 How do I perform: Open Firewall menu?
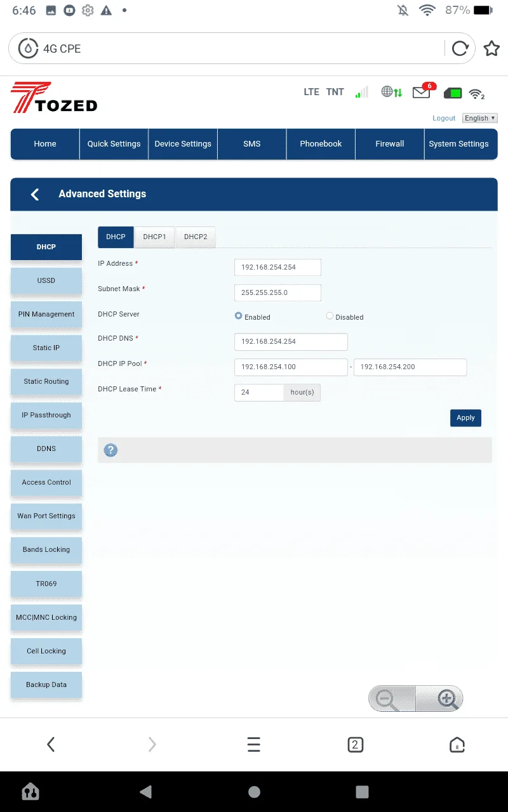click(390, 144)
